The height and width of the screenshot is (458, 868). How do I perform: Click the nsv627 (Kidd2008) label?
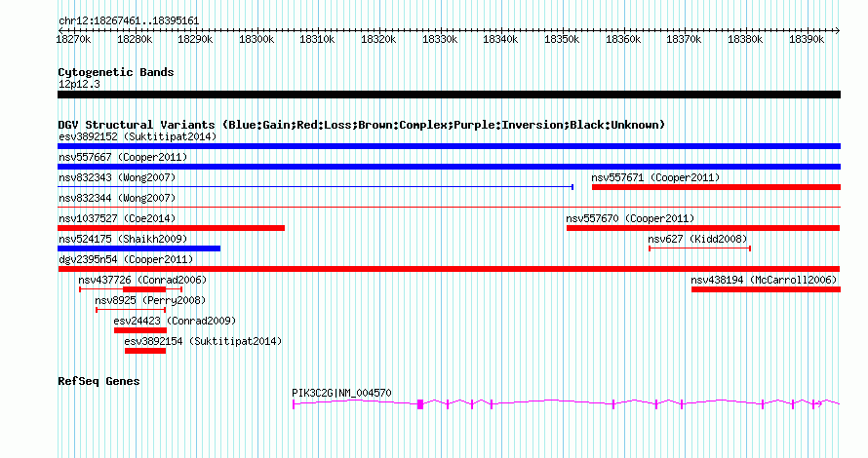697,239
